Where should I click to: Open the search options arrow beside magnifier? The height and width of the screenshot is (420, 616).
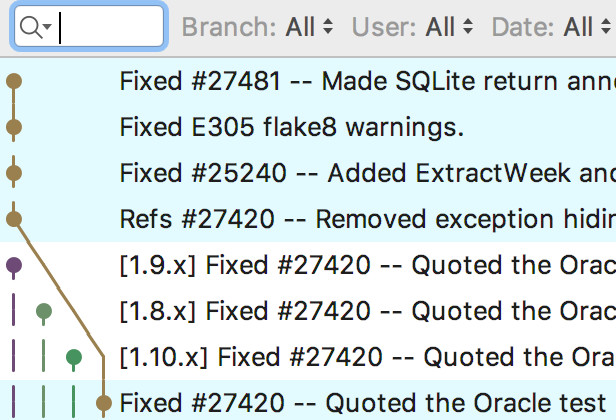point(48,27)
